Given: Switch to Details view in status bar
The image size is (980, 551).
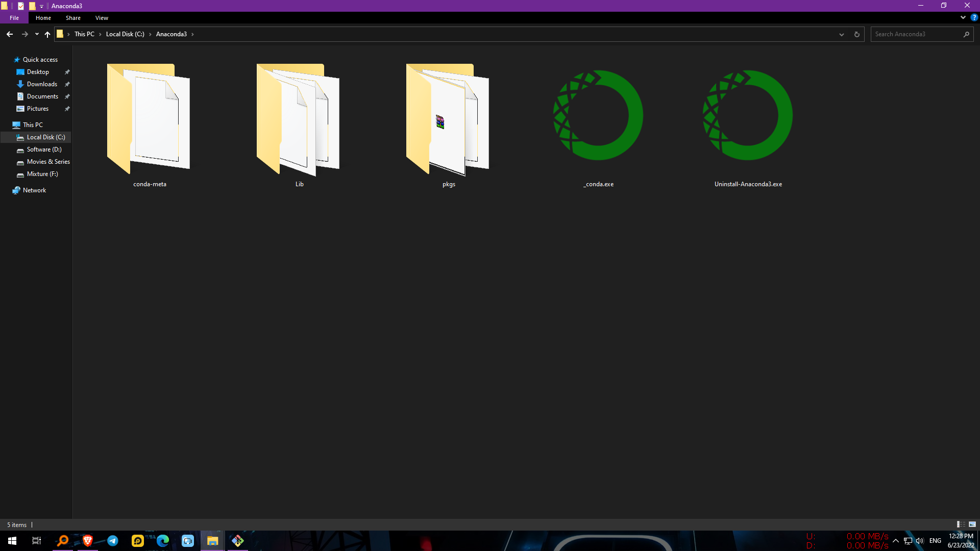Looking at the screenshot, I should [x=962, y=524].
